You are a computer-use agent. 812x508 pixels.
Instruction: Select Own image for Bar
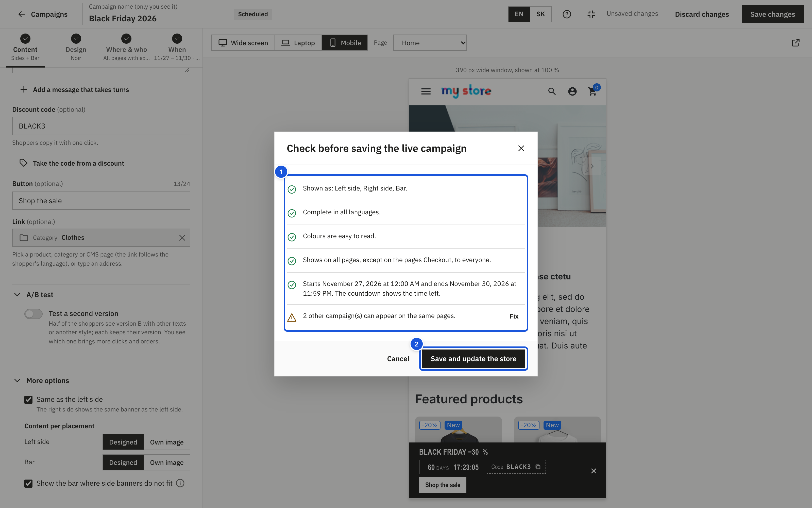coord(167,462)
